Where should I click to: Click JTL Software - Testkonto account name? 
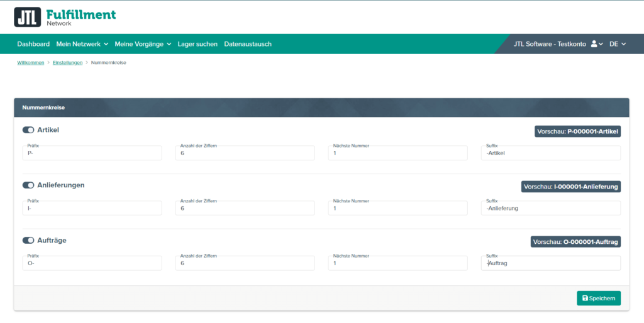[550, 44]
